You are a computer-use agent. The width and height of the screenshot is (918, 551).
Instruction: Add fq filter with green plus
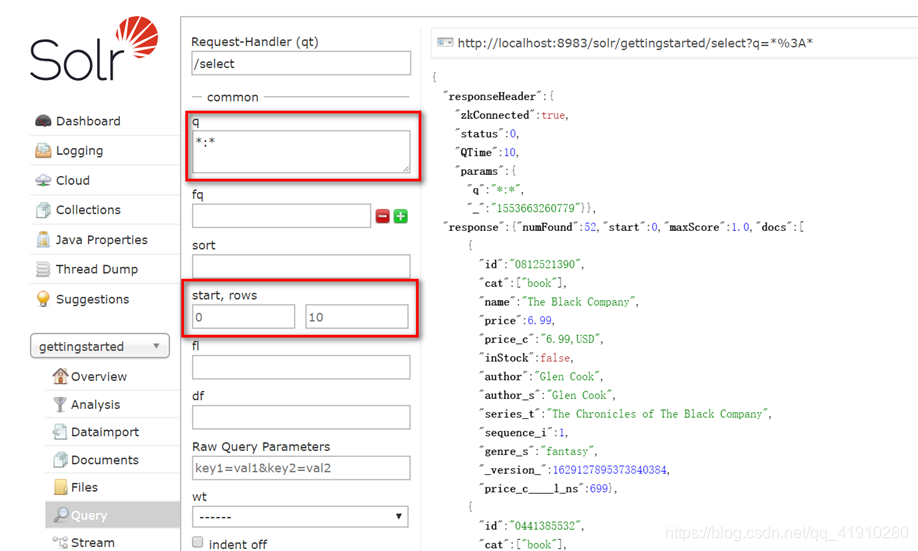[x=401, y=217]
